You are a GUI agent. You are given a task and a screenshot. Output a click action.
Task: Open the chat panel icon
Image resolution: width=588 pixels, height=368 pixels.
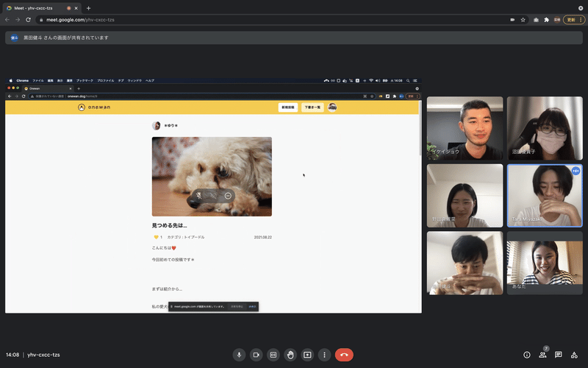click(559, 355)
